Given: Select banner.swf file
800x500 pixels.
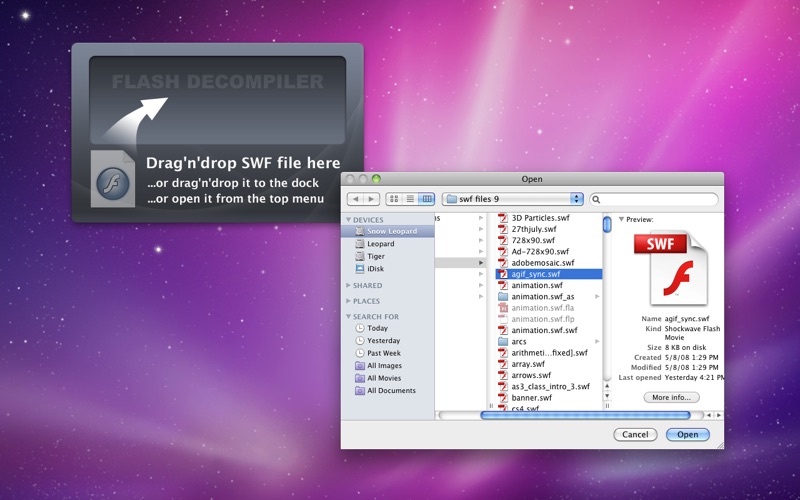Looking at the screenshot, I should click(549, 397).
